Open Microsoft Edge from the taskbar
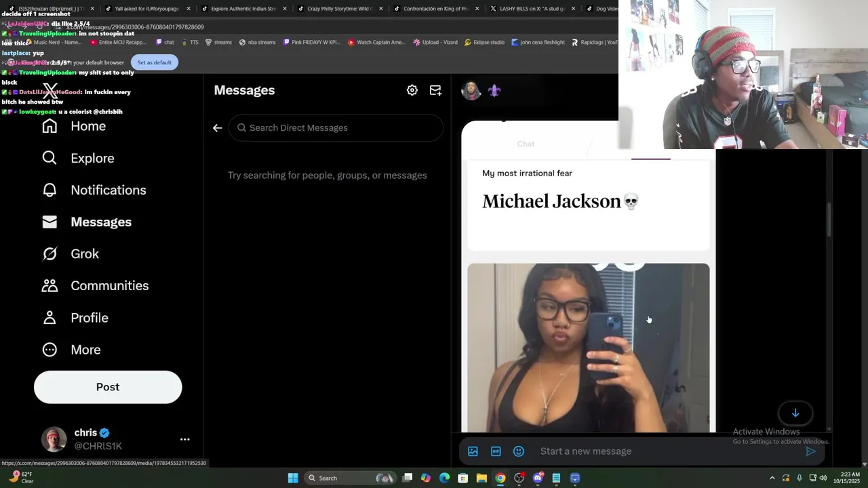 (x=444, y=478)
